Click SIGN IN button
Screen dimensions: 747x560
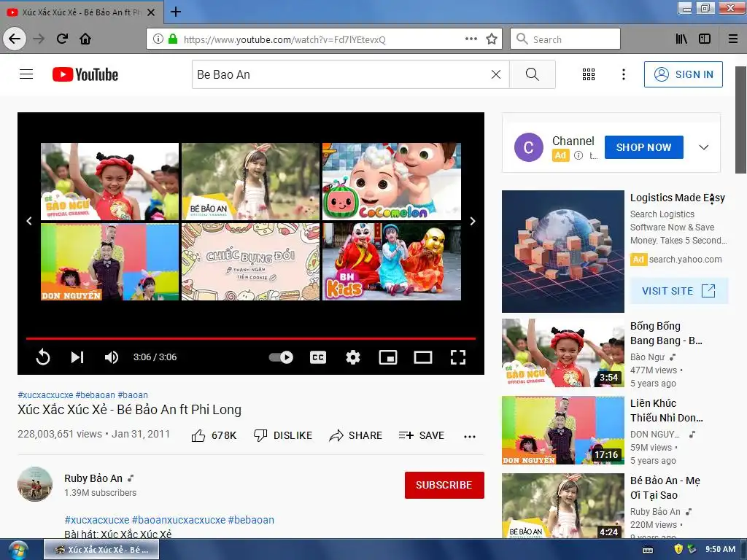click(x=683, y=74)
